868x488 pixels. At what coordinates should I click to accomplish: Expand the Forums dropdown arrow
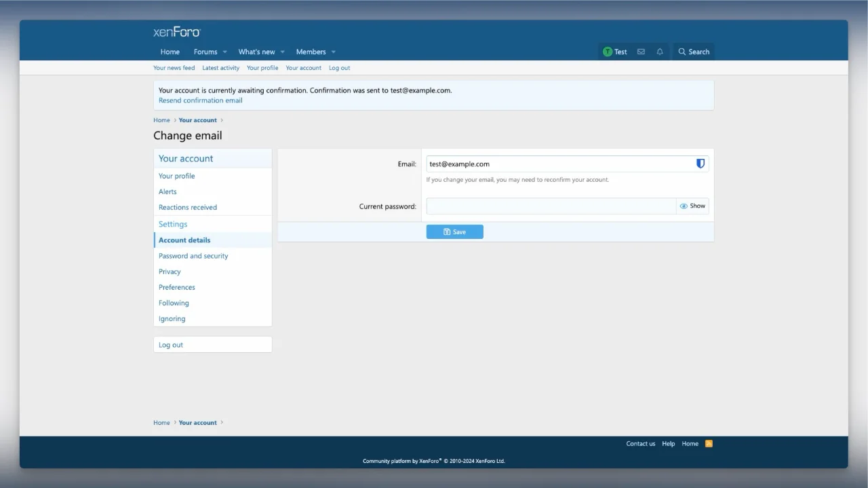[225, 52]
